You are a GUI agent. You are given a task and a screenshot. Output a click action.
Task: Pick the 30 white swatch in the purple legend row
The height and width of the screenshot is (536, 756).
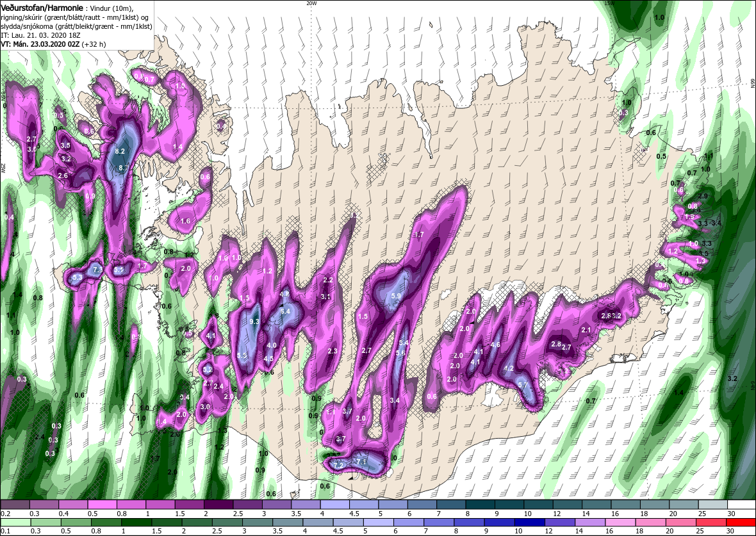point(741,504)
